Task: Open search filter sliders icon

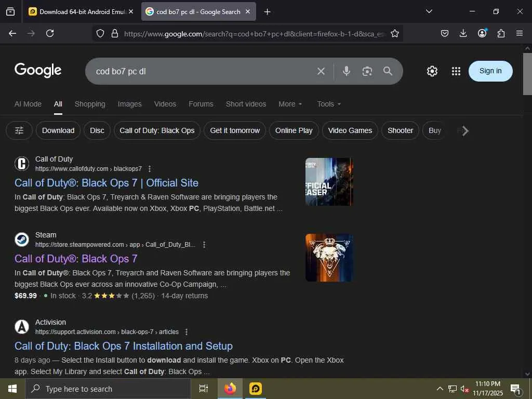Action: (19, 130)
